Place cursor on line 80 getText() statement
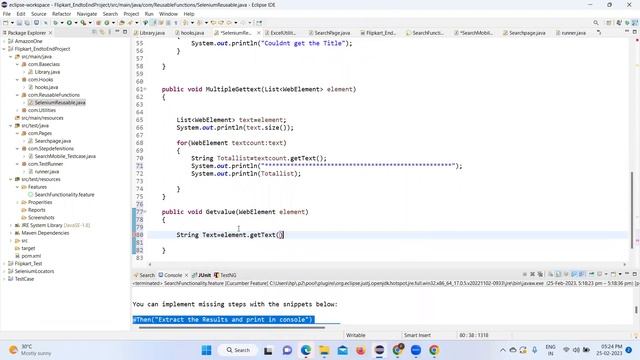The width and height of the screenshot is (640, 360). coord(230,235)
